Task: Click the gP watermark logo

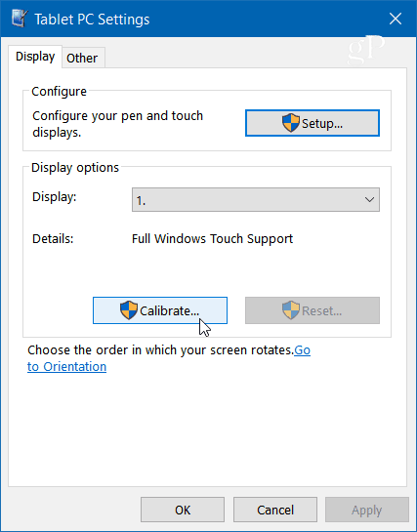Action: [366, 50]
